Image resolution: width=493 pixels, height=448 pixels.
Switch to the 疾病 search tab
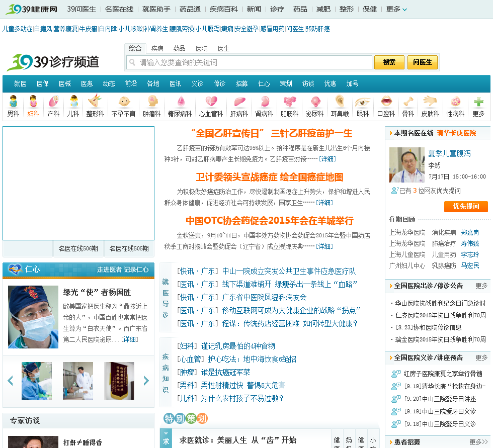[x=157, y=48]
